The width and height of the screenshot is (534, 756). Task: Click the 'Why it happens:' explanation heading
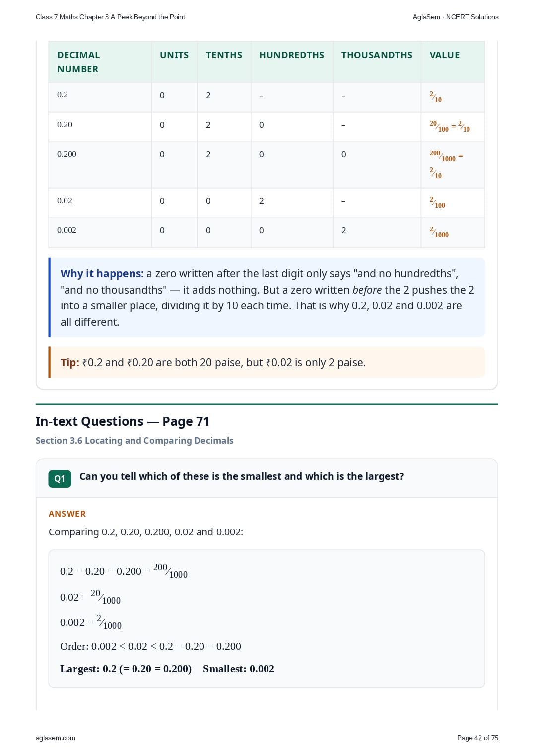pos(102,274)
